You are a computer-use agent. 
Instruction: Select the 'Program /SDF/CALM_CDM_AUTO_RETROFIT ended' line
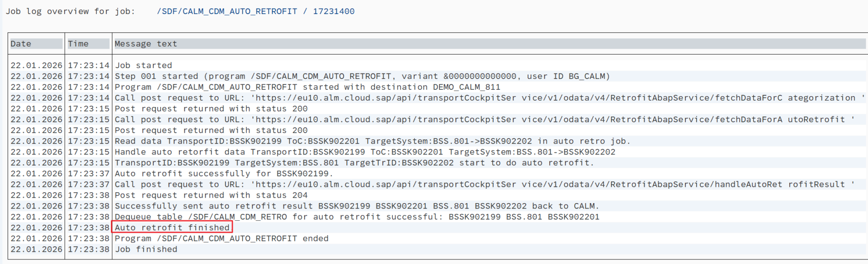click(222, 239)
